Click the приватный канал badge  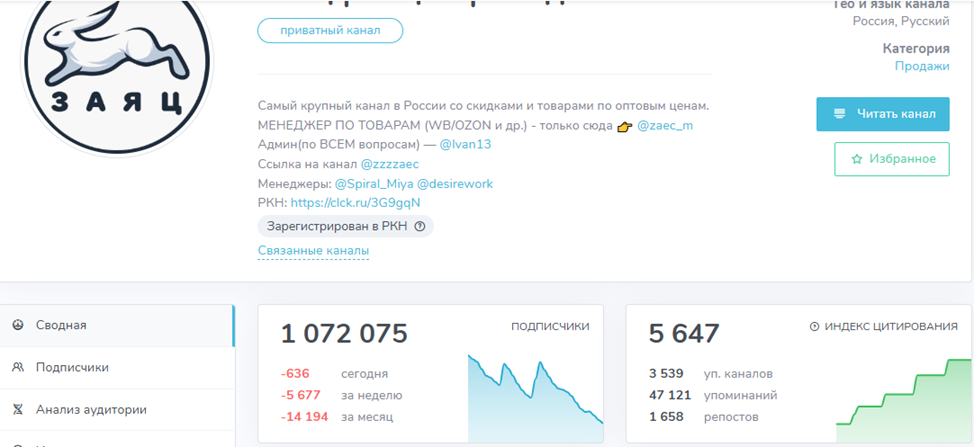click(x=330, y=30)
